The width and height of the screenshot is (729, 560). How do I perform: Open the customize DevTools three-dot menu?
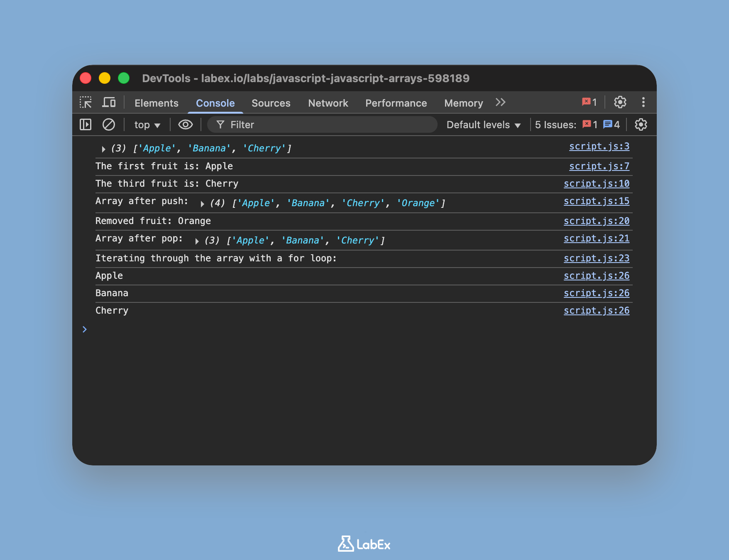pos(643,102)
